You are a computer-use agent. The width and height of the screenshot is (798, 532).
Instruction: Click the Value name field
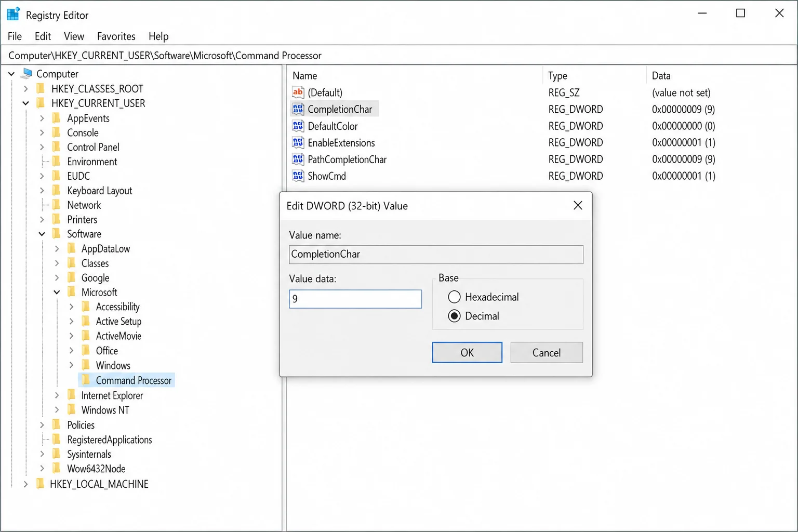click(436, 254)
